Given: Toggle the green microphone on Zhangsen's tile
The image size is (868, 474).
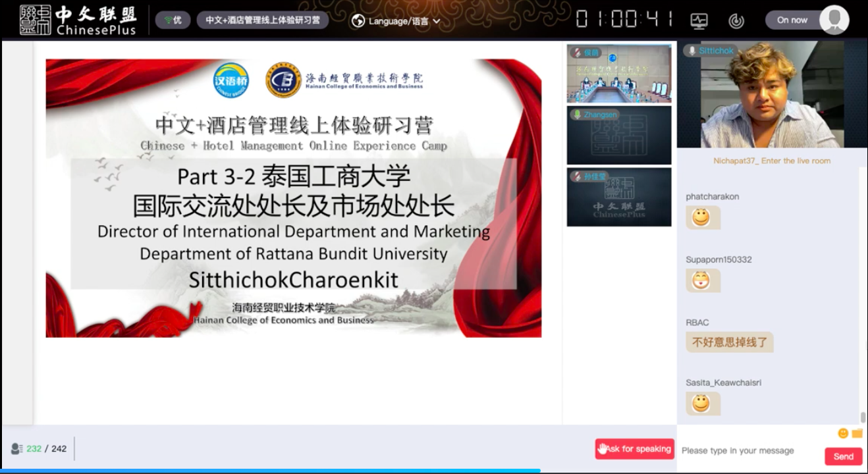Looking at the screenshot, I should (577, 115).
